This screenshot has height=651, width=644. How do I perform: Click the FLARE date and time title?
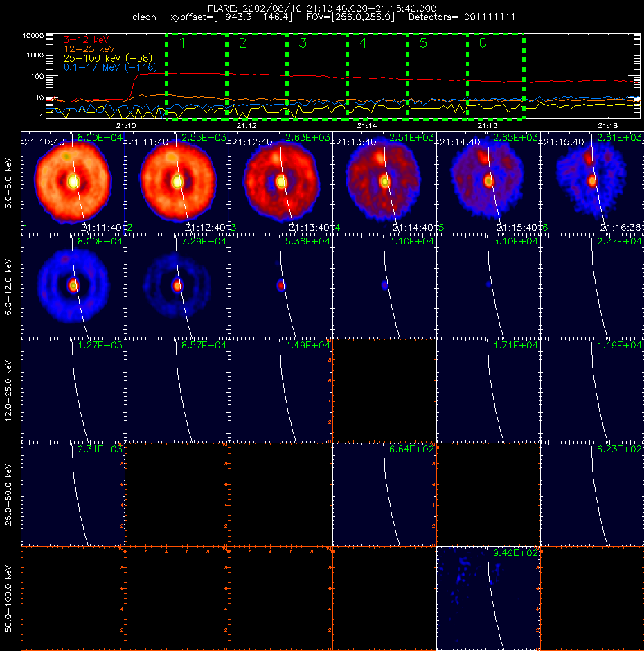click(322, 8)
